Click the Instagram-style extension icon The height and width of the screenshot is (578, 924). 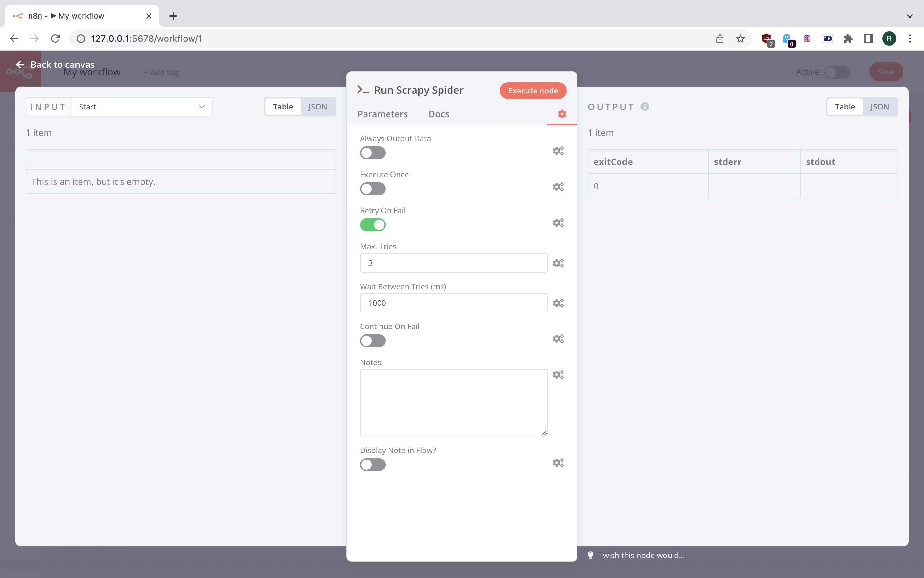pos(807,39)
